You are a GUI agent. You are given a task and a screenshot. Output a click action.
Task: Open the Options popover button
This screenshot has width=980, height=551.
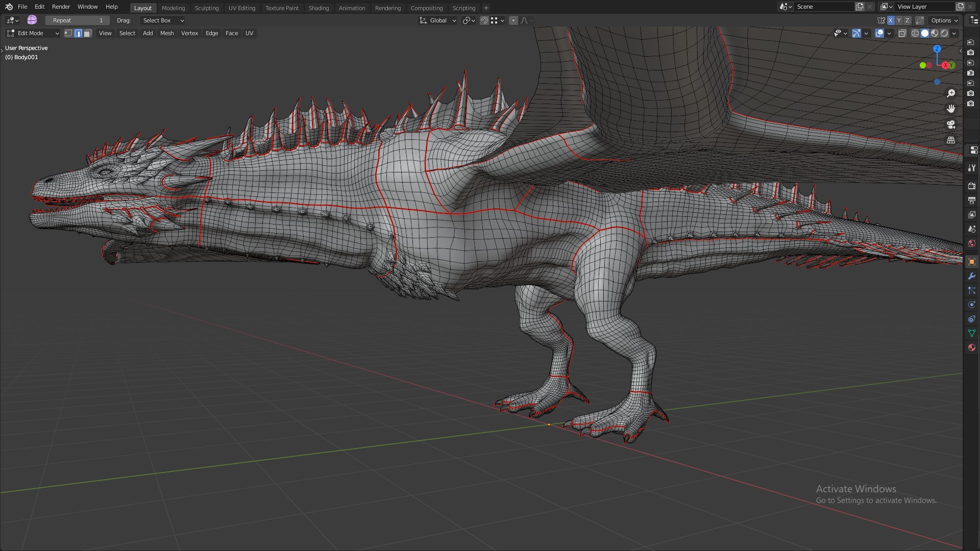tap(944, 20)
